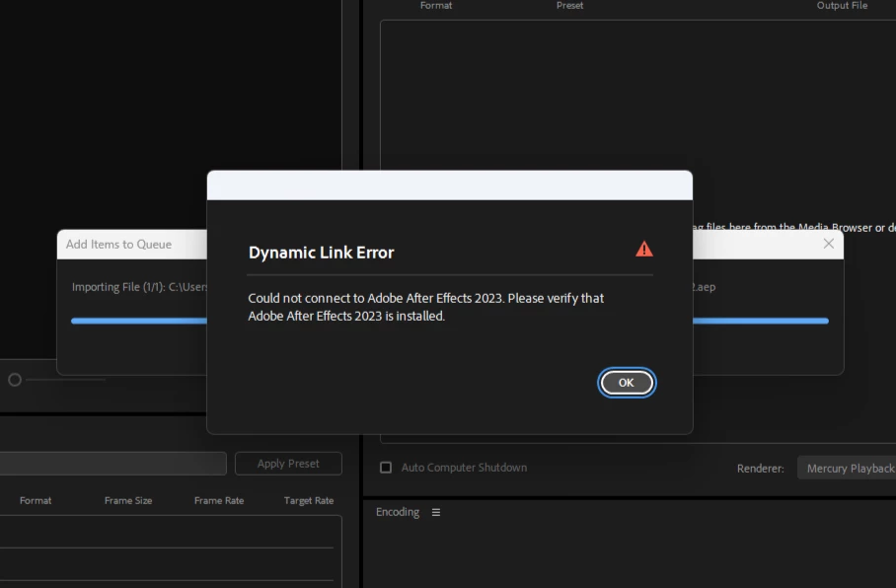Click the preset browser Format column header
This screenshot has height=588, width=896.
pyautogui.click(x=36, y=500)
